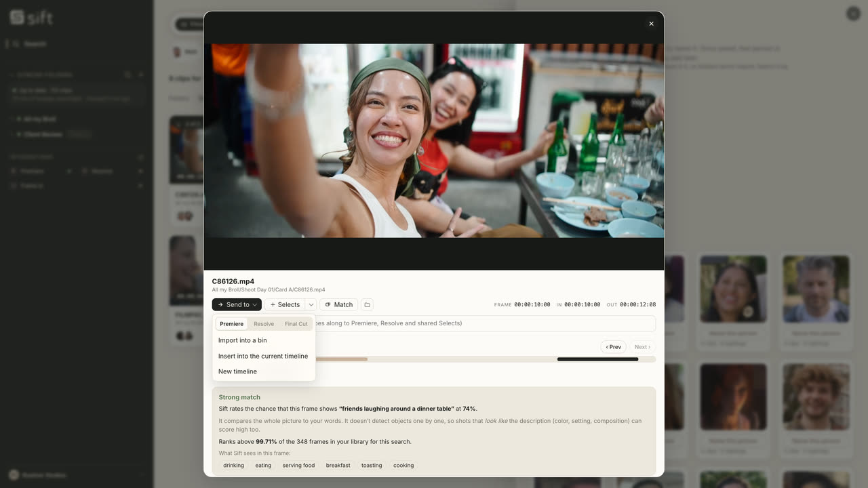Screen dimensions: 868x488
Task: Select the 'toasting' tag
Action: (372, 466)
